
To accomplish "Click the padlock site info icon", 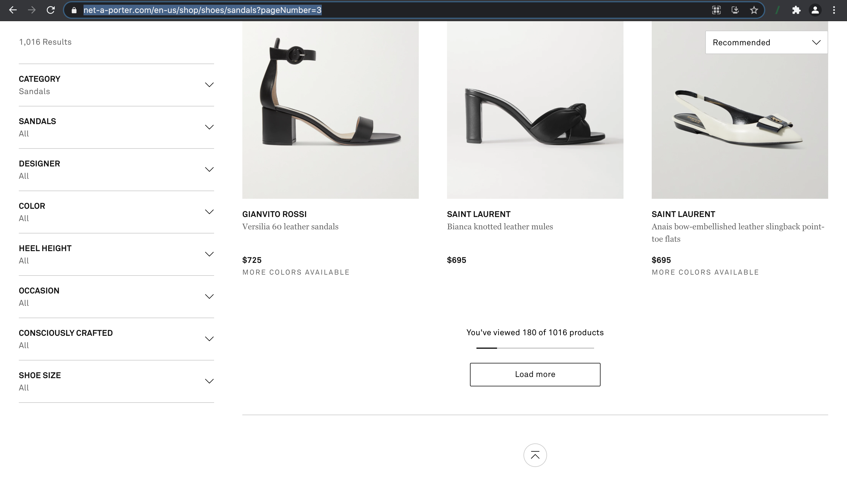I will [74, 10].
